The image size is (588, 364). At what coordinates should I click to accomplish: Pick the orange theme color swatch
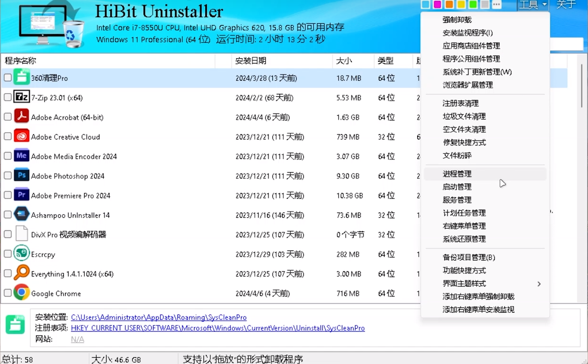[x=449, y=5]
